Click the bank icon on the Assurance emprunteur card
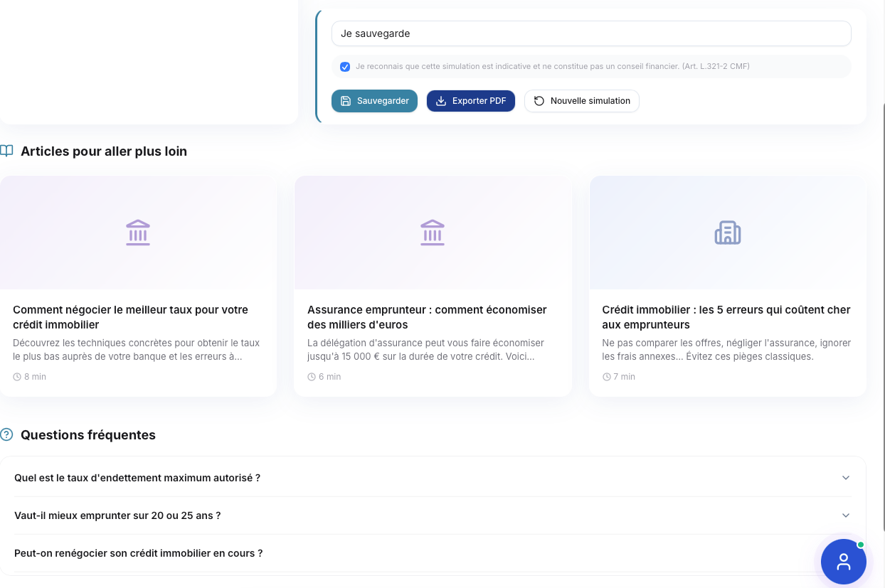This screenshot has width=885, height=588. 433,232
